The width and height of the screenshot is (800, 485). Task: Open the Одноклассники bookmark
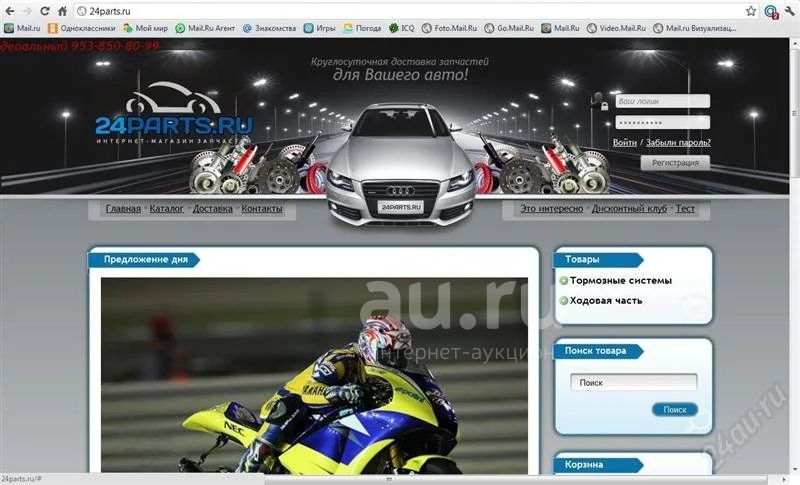[82, 28]
